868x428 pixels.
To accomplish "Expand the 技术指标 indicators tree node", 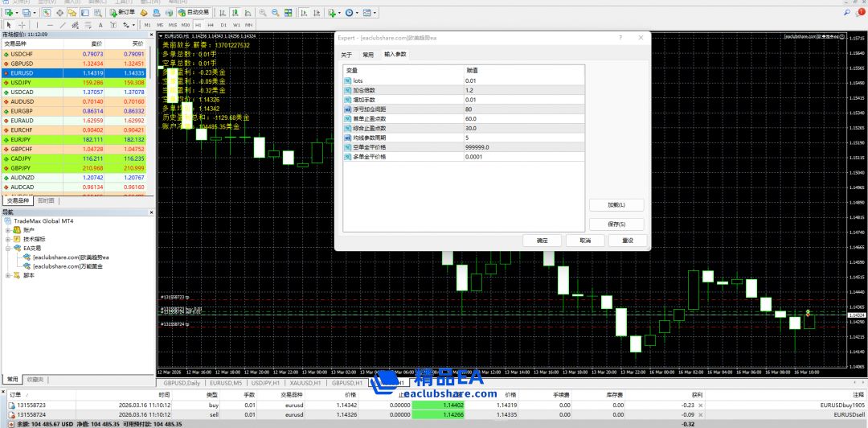I will tap(8, 239).
